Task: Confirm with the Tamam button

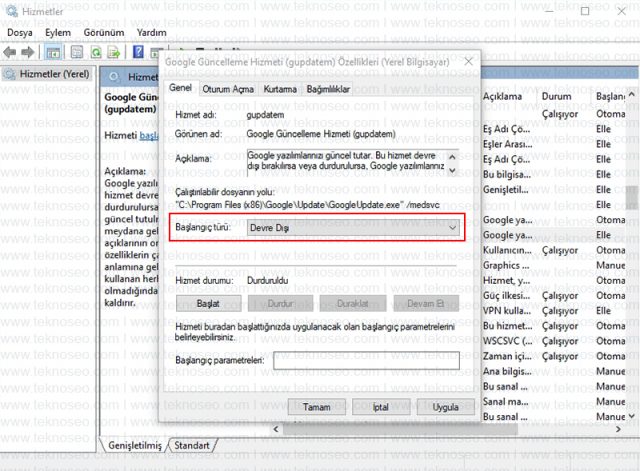Action: coord(317,407)
